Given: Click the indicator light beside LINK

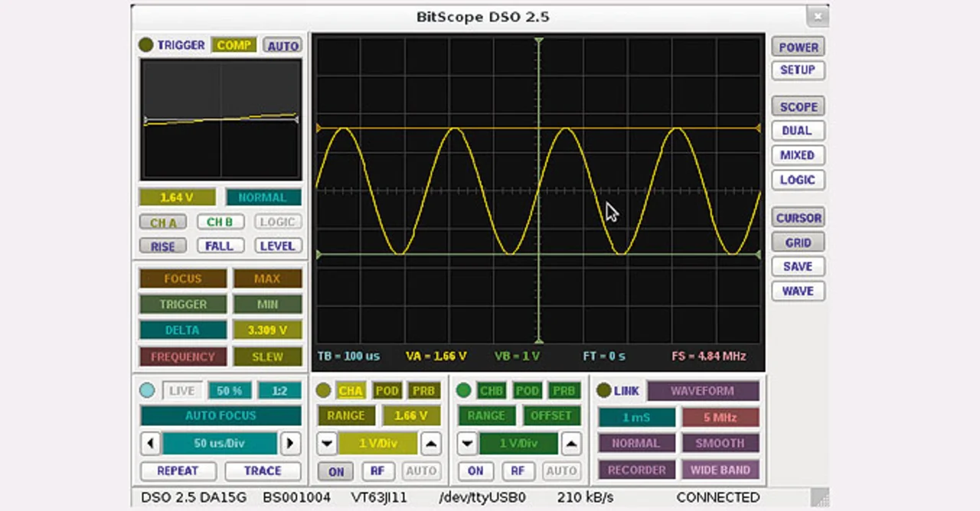Looking at the screenshot, I should pyautogui.click(x=603, y=391).
